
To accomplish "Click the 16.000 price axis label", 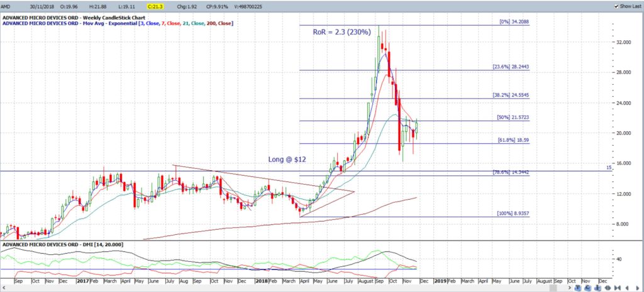I will [623, 164].
